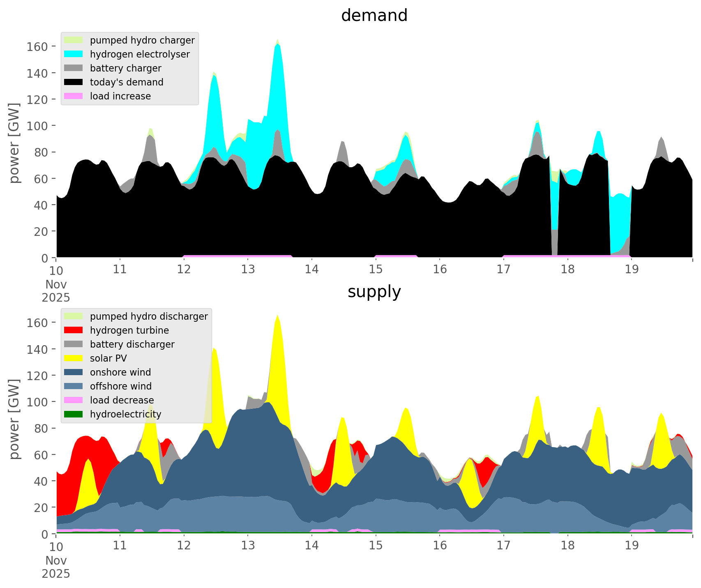Screen dimensions: 701x588
Task: Click the load decrease legend label
Action: (122, 400)
